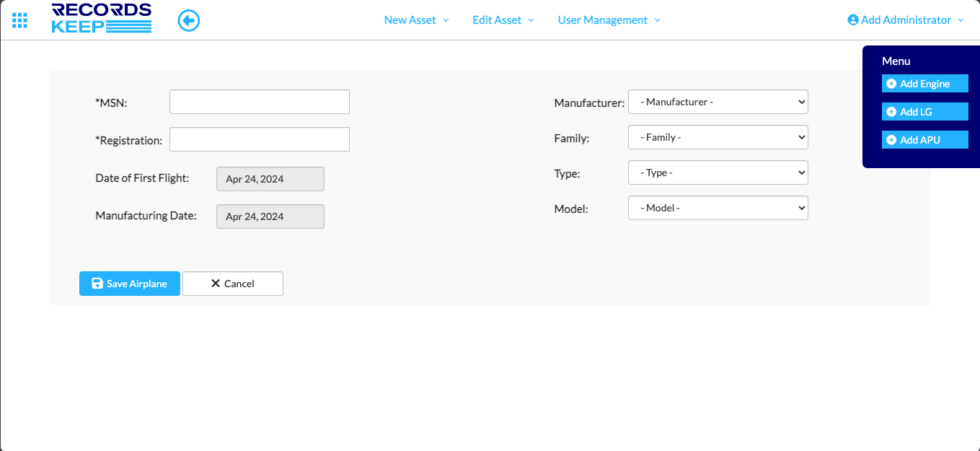Click the plus icon beside Add LG
Screen dimensions: 980x451
[x=891, y=112]
